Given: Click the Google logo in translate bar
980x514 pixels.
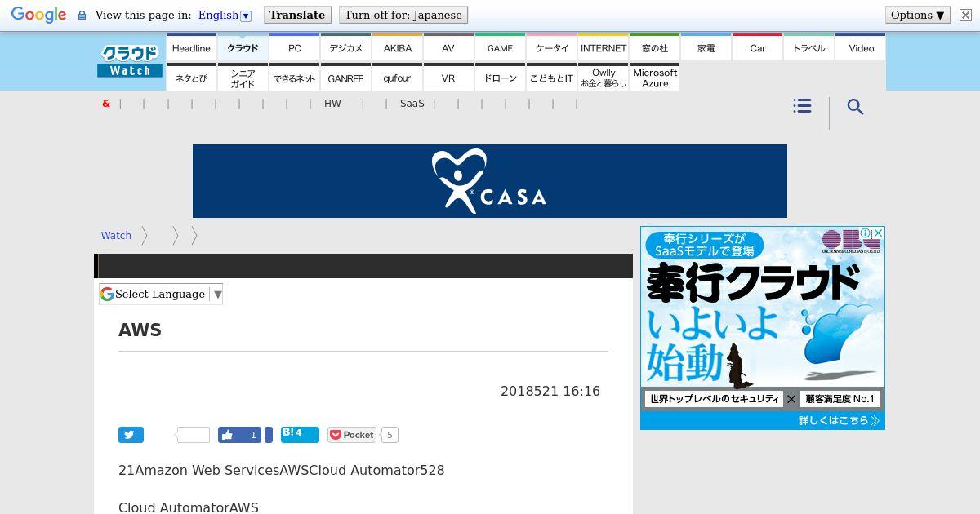Looking at the screenshot, I should 38,15.
